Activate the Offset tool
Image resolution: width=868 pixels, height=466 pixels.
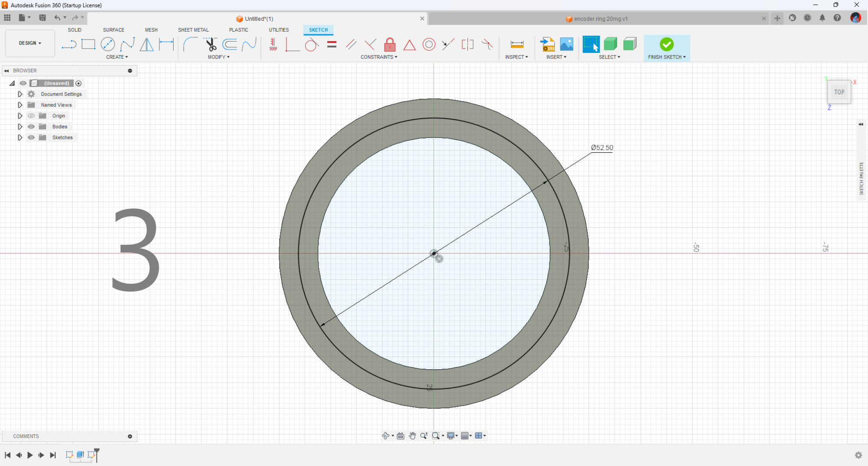click(x=230, y=44)
